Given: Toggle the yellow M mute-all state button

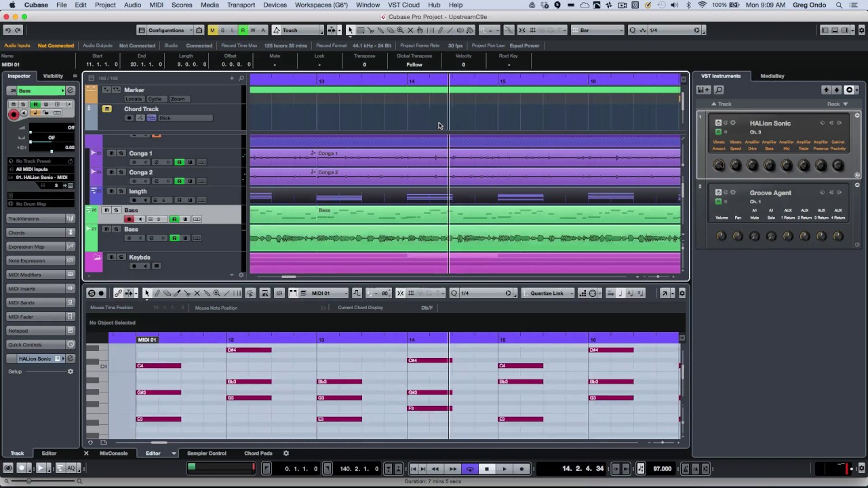Looking at the screenshot, I should click(212, 30).
